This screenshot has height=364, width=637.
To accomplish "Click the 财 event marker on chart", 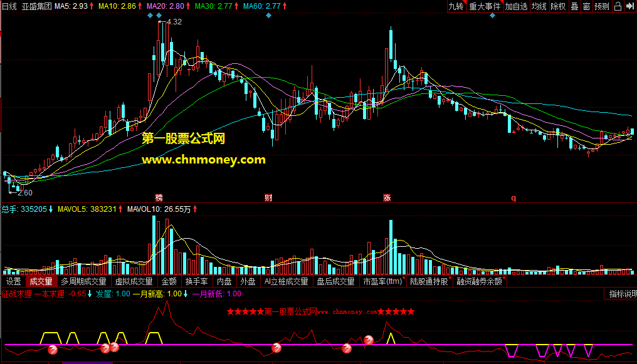I will pos(268,197).
